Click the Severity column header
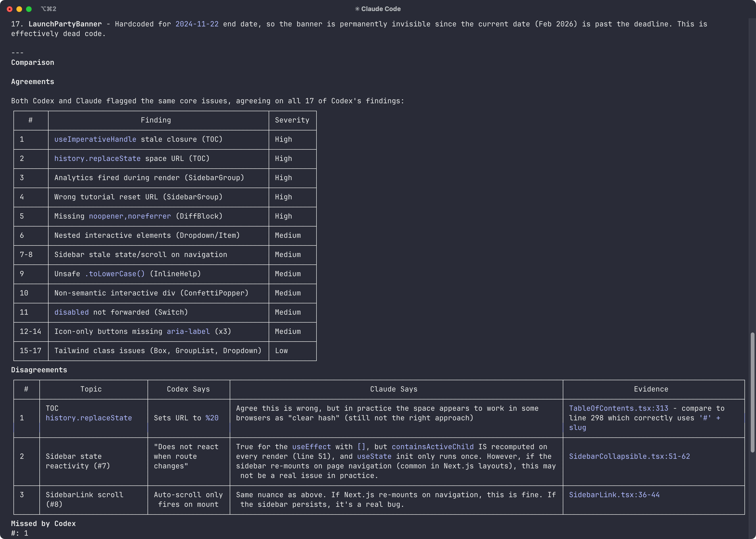Viewport: 756px width, 539px height. [x=292, y=120]
